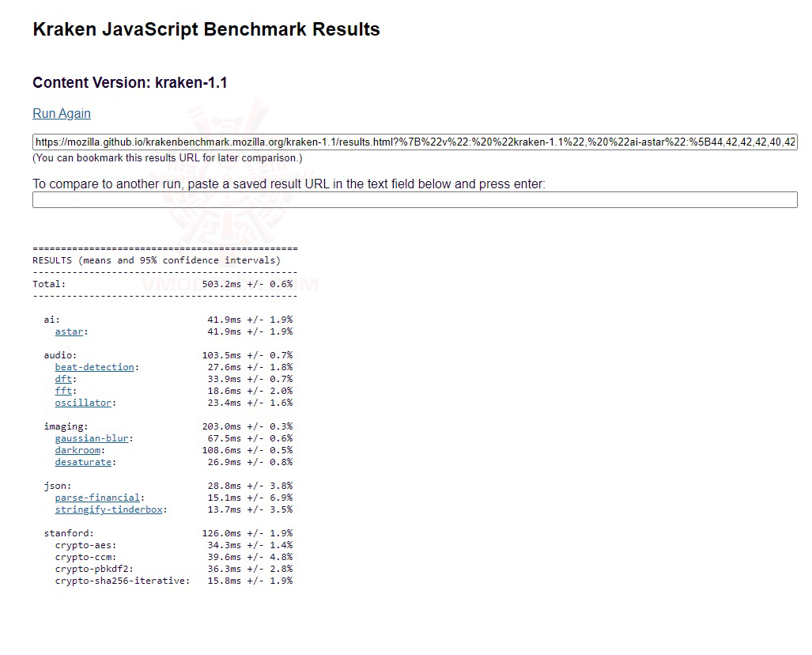The height and width of the screenshot is (655, 812).
Task: Click the 'RESULTS (means and 95% confidence intervals)' line
Action: [157, 260]
